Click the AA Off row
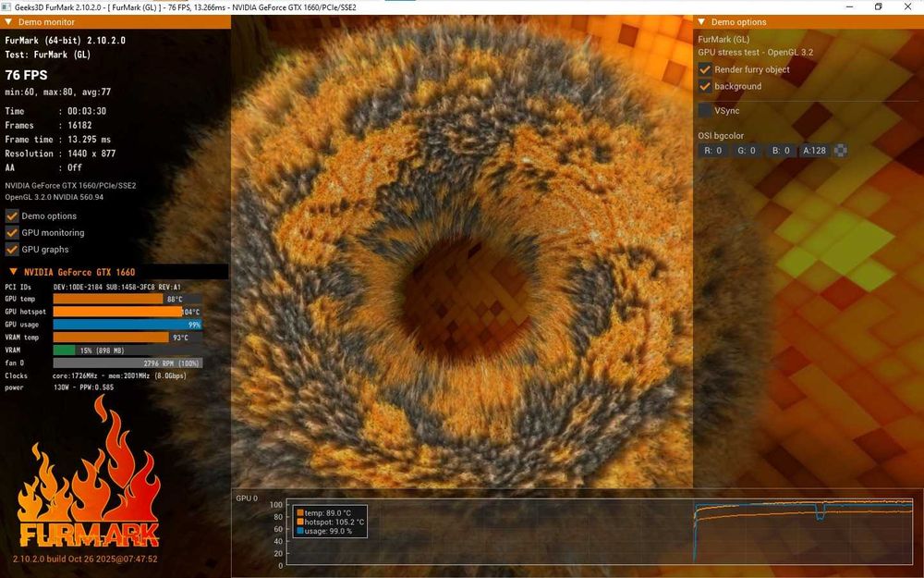The width and height of the screenshot is (924, 578). [43, 167]
